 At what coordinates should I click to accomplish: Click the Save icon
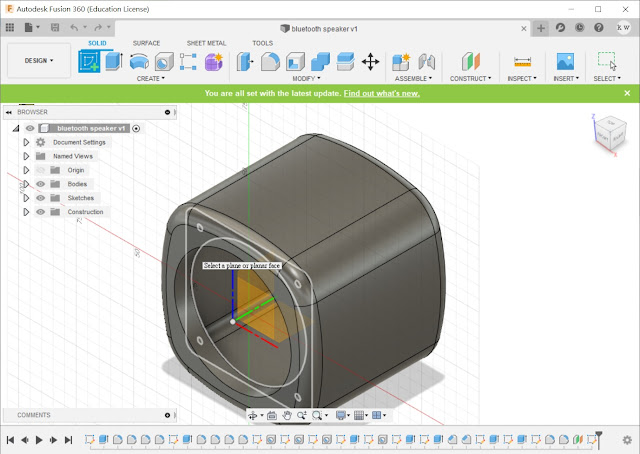pyautogui.click(x=55, y=27)
